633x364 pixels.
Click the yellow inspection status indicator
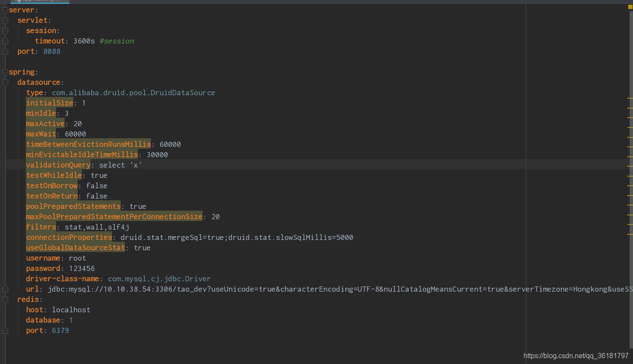[630, 7]
